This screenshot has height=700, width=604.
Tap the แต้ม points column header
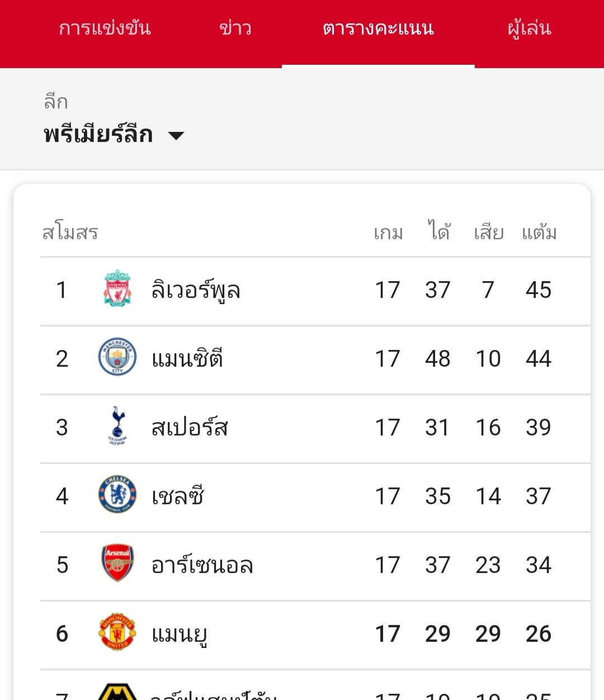[539, 232]
